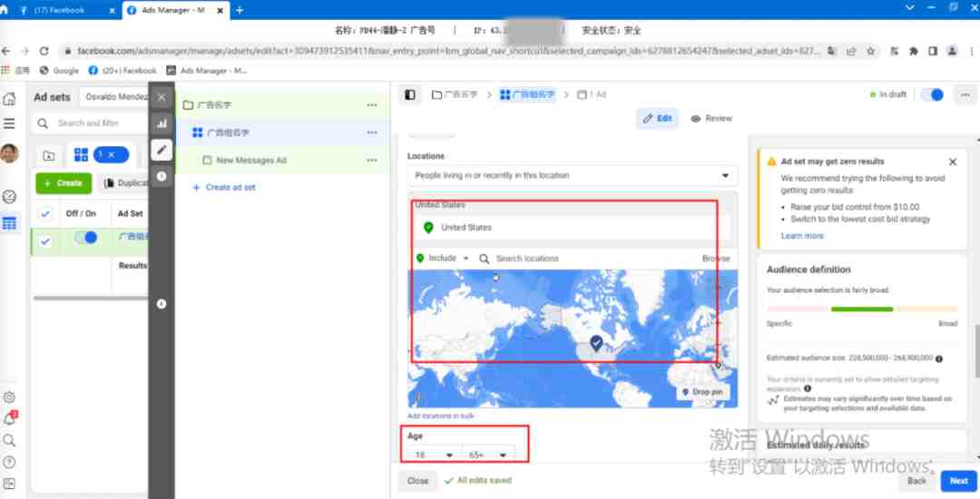Open the settings gear in left sidebar

tap(9, 397)
